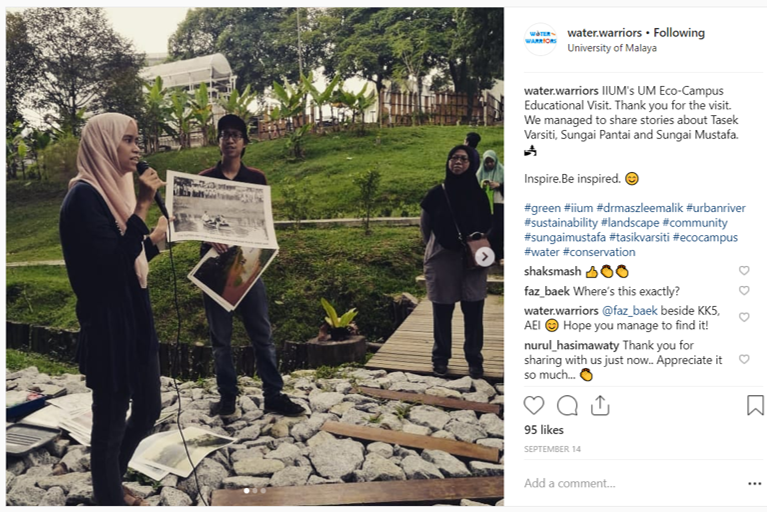Screen dimensions: 767x512
Task: Open the more options ellipsis menu
Action: (755, 484)
